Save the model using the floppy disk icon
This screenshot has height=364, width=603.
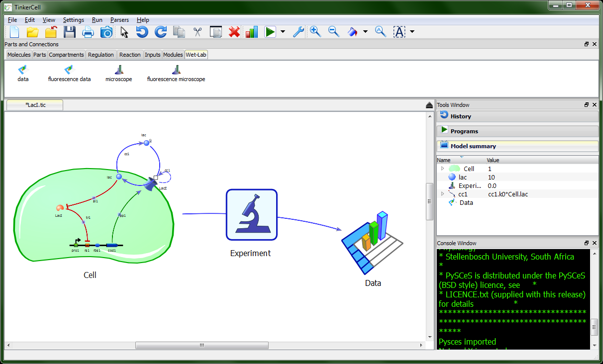(70, 32)
